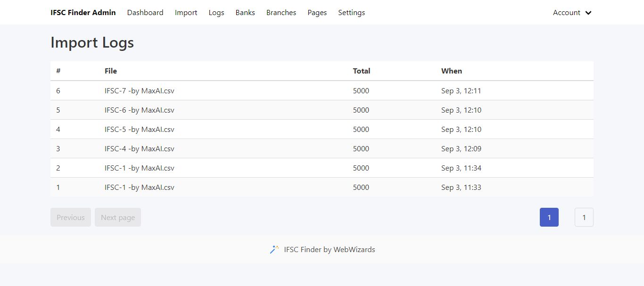
Task: Open the Dashboard menu item
Action: click(145, 13)
